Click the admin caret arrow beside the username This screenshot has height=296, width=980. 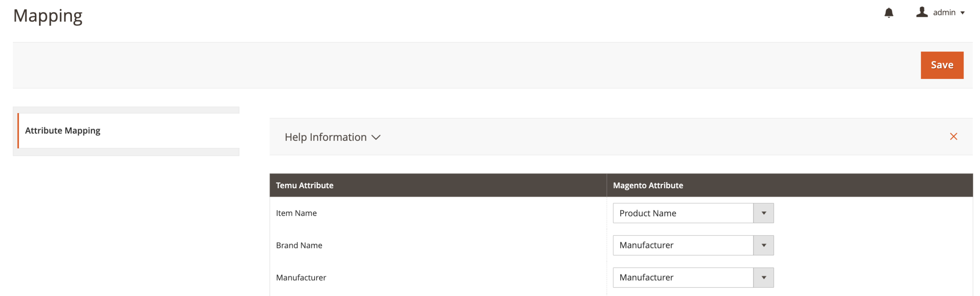(x=963, y=13)
